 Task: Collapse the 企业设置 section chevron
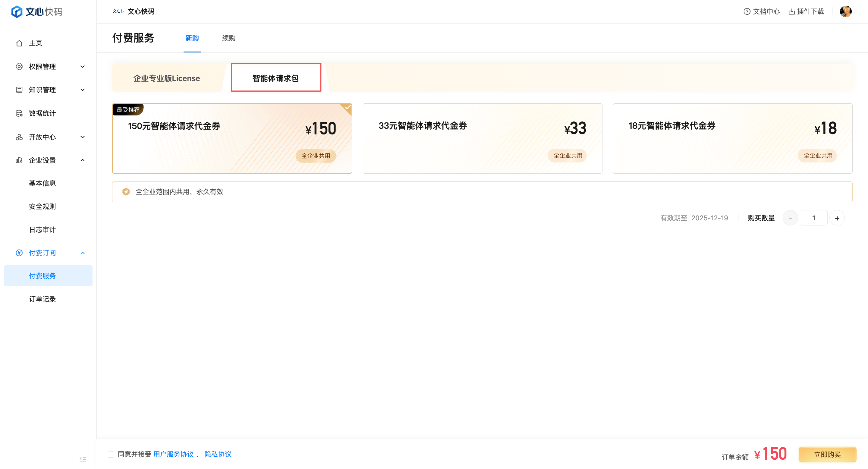click(83, 160)
